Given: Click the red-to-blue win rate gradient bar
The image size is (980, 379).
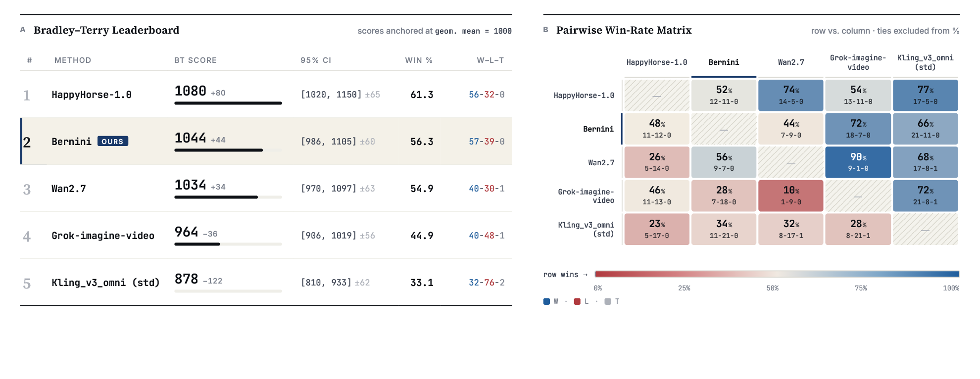Looking at the screenshot, I should pos(777,274).
